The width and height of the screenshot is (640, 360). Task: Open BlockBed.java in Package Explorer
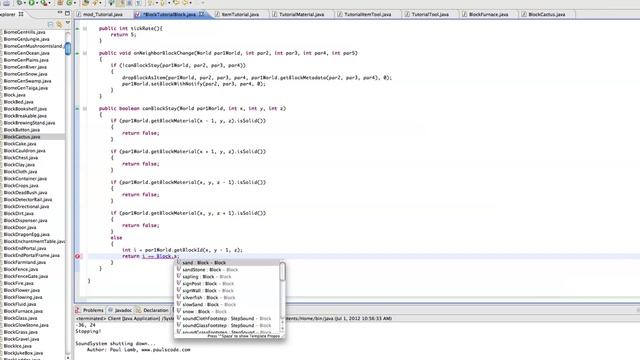point(18,102)
